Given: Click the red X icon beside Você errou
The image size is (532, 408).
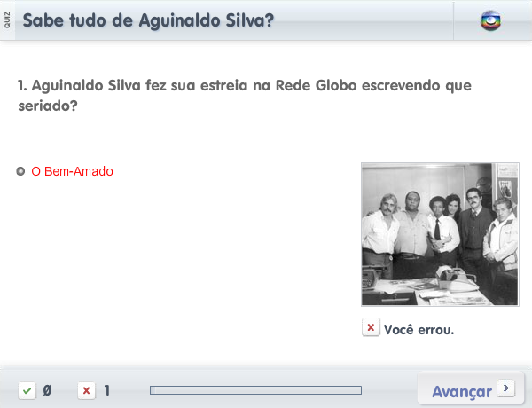Looking at the screenshot, I should pos(371,327).
